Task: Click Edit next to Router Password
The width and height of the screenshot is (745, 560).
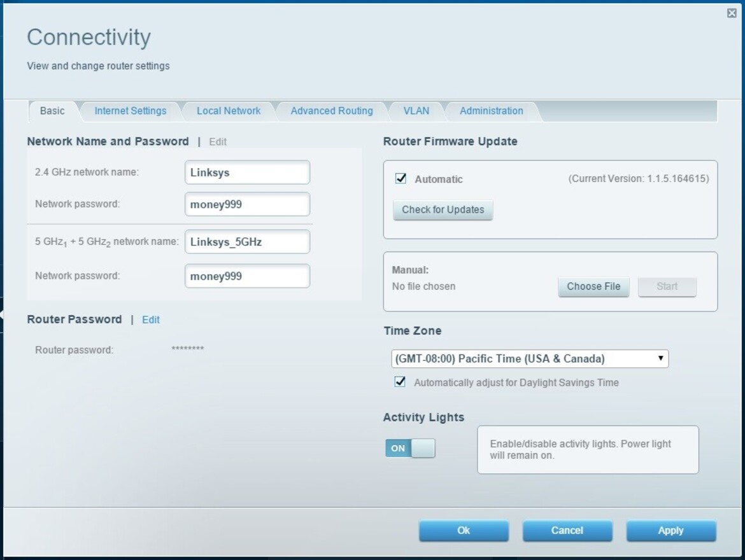Action: (151, 319)
